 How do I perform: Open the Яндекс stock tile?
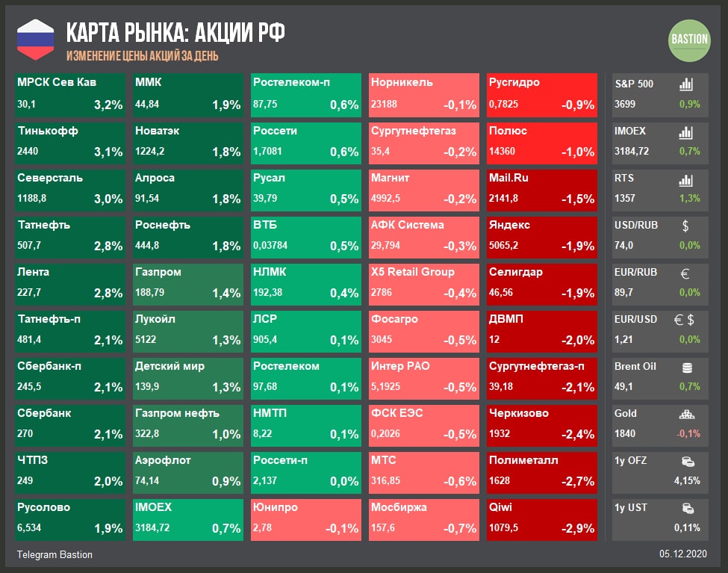click(x=541, y=235)
